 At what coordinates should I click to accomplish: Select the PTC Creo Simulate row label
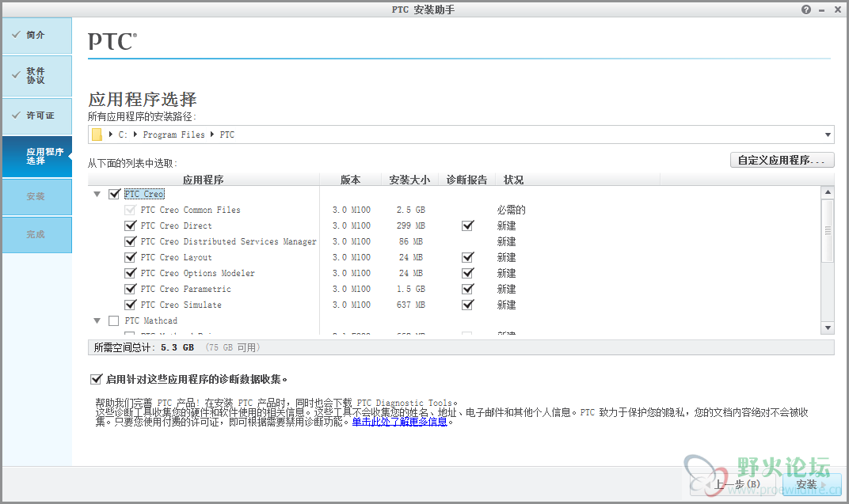click(x=181, y=305)
